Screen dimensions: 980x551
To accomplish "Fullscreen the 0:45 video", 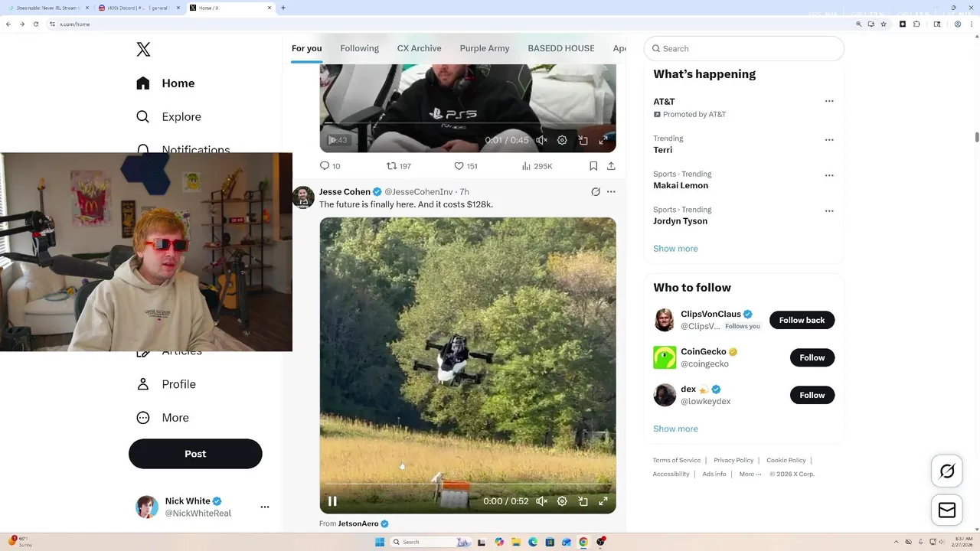I will 603,141.
